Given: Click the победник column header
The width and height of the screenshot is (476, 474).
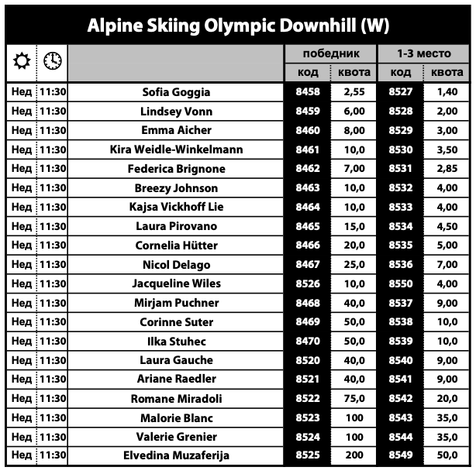Looking at the screenshot, I should click(x=330, y=54).
